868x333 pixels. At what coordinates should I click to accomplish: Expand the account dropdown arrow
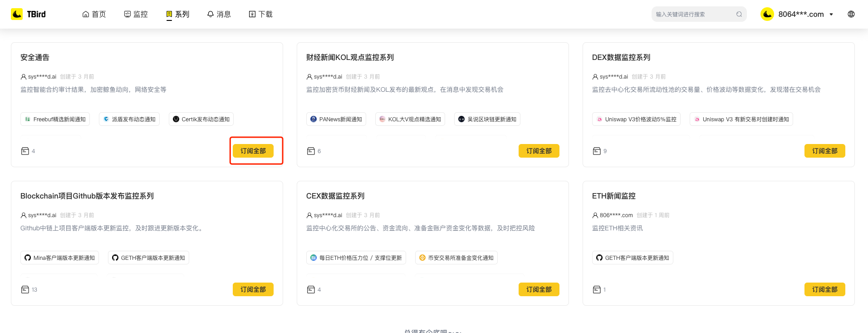831,15
